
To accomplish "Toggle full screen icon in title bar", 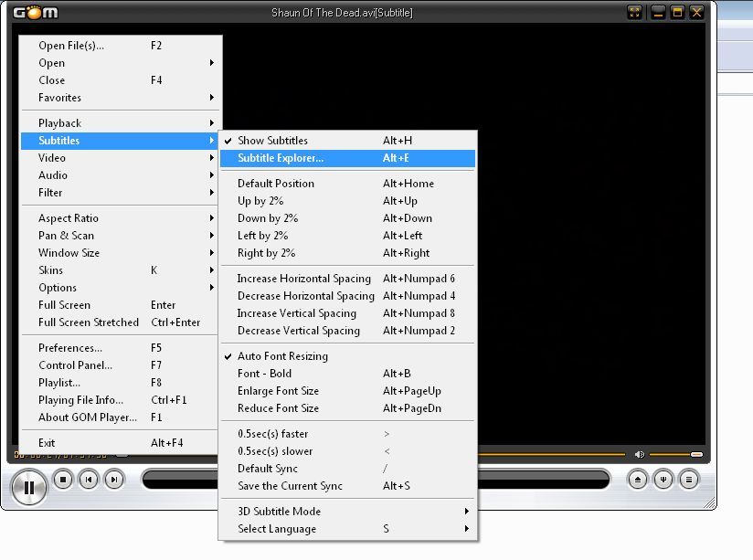I will (x=635, y=12).
